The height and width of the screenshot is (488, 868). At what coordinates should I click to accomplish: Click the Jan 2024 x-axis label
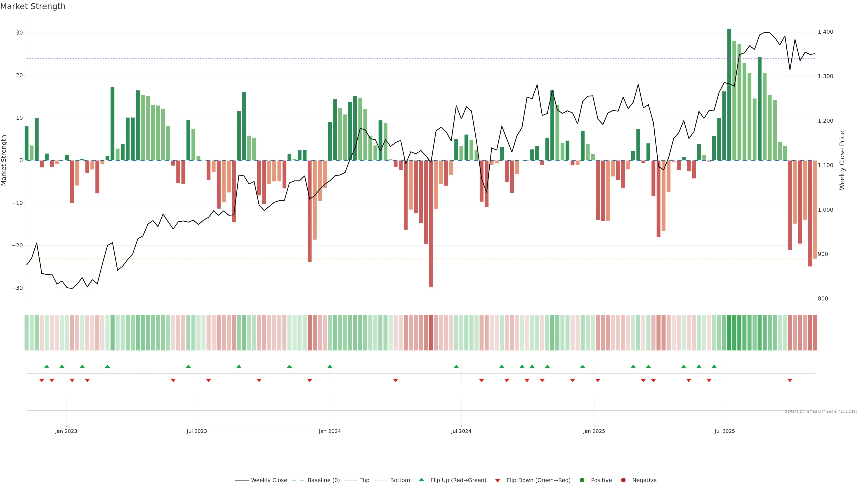[x=330, y=431]
